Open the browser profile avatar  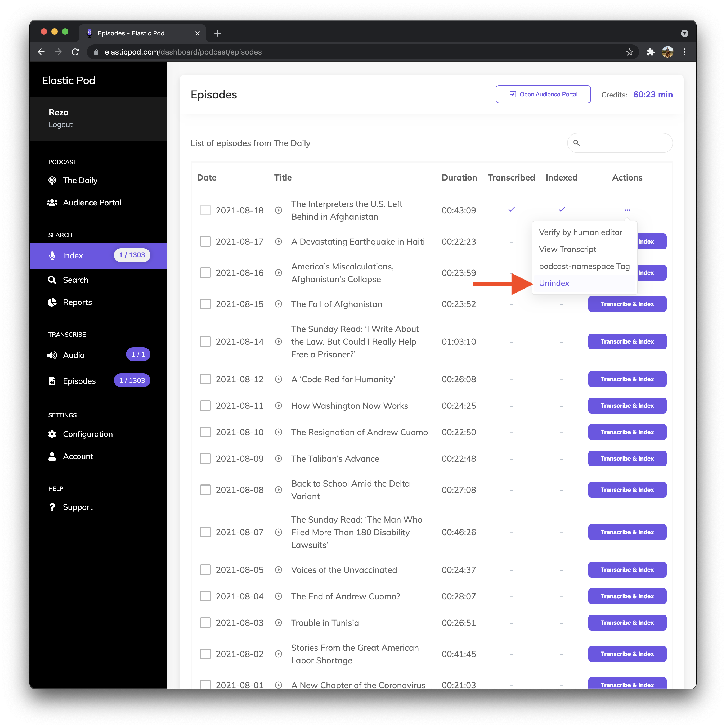pyautogui.click(x=667, y=52)
